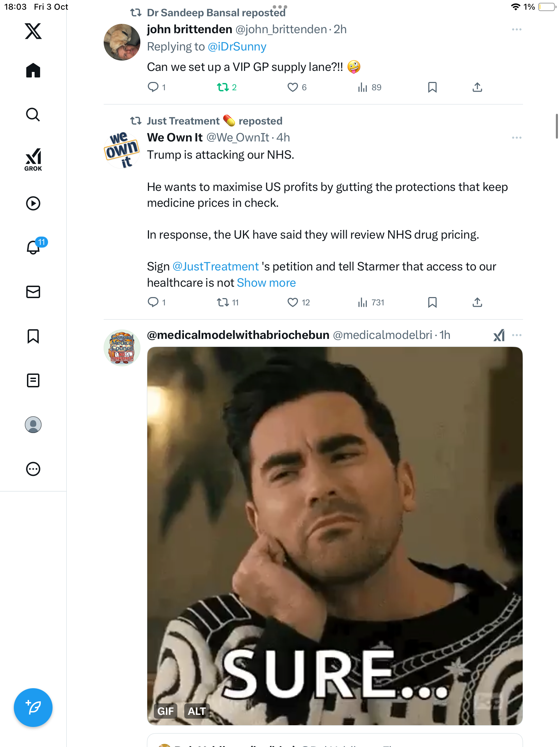
Task: Expand truncated text with Show more
Action: tap(266, 283)
